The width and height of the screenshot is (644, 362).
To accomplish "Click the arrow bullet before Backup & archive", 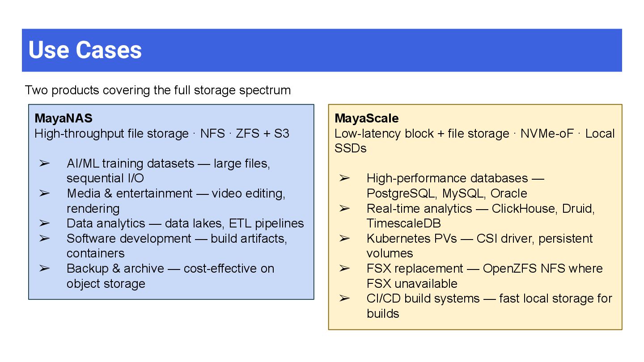I will click(x=44, y=269).
